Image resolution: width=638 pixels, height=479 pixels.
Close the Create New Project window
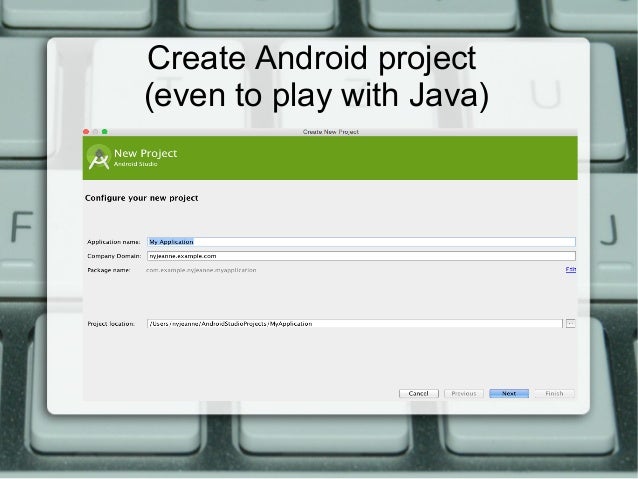86,131
